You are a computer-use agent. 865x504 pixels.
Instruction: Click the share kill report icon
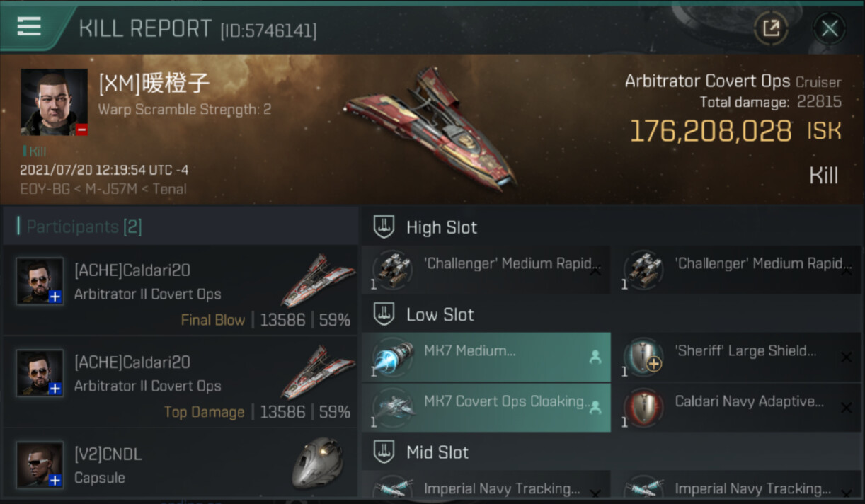click(770, 28)
